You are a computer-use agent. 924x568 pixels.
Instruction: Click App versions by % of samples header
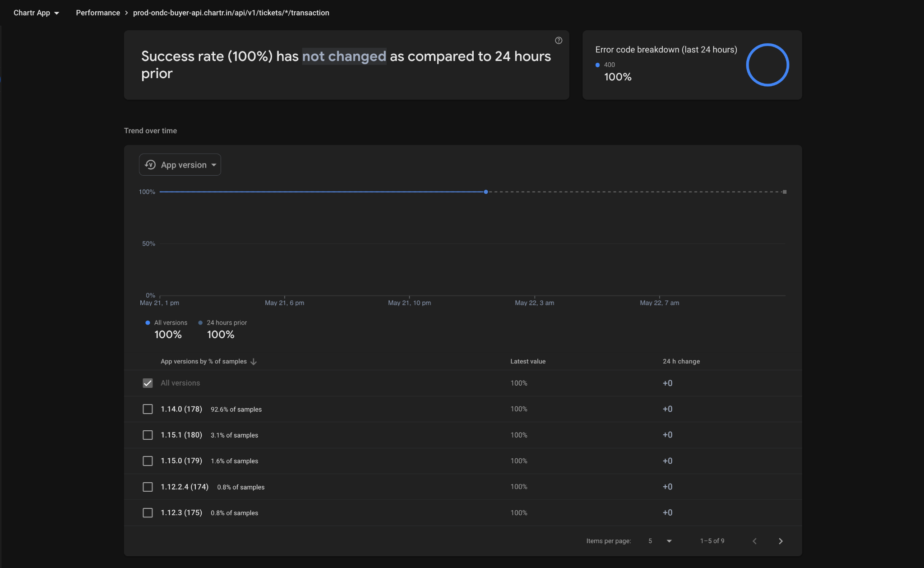point(204,362)
